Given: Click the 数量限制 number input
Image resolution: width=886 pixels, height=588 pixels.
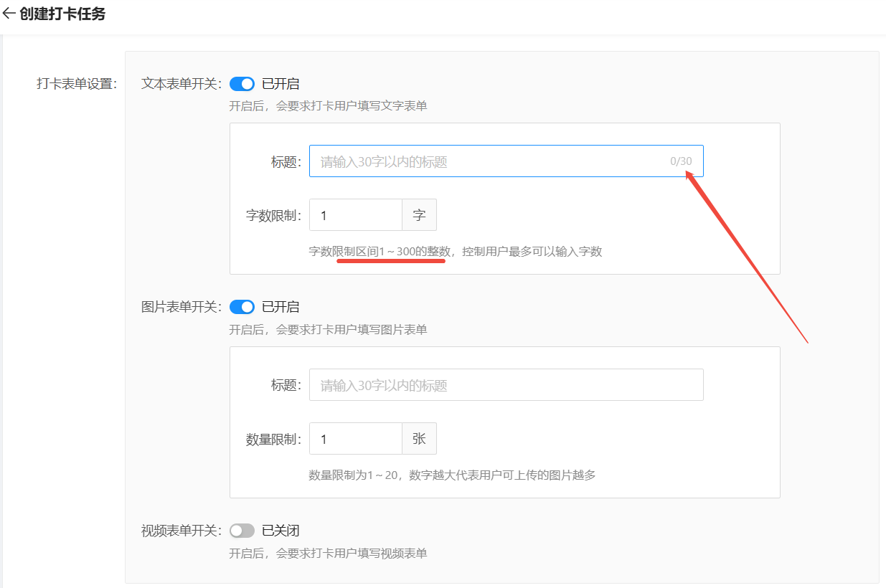Looking at the screenshot, I should pos(355,439).
